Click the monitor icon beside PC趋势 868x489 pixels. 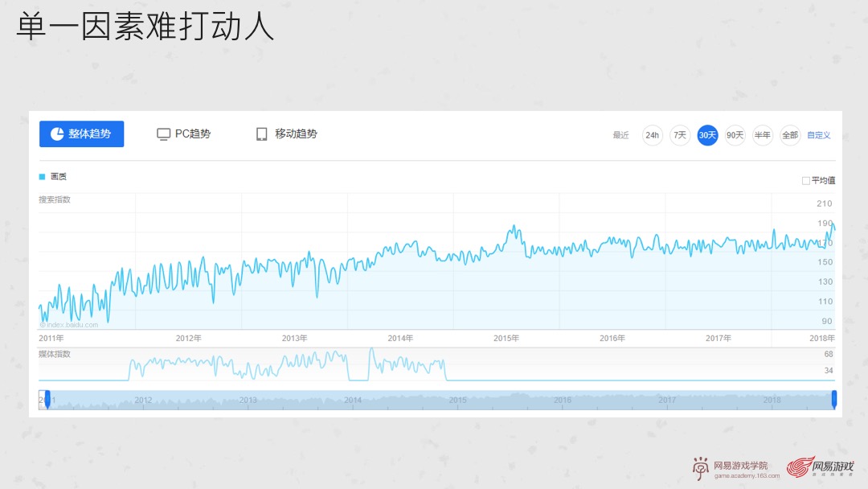[x=164, y=134]
